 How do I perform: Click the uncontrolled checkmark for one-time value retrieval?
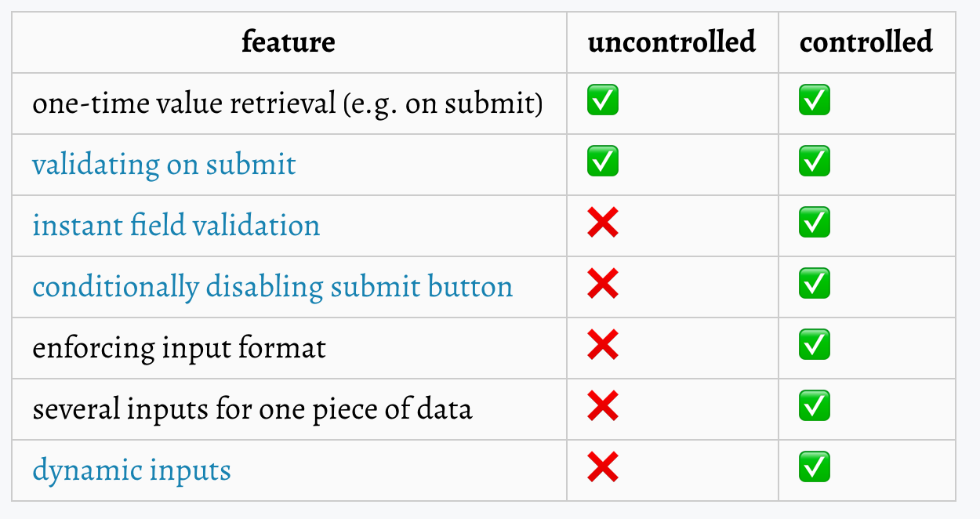pos(602,101)
